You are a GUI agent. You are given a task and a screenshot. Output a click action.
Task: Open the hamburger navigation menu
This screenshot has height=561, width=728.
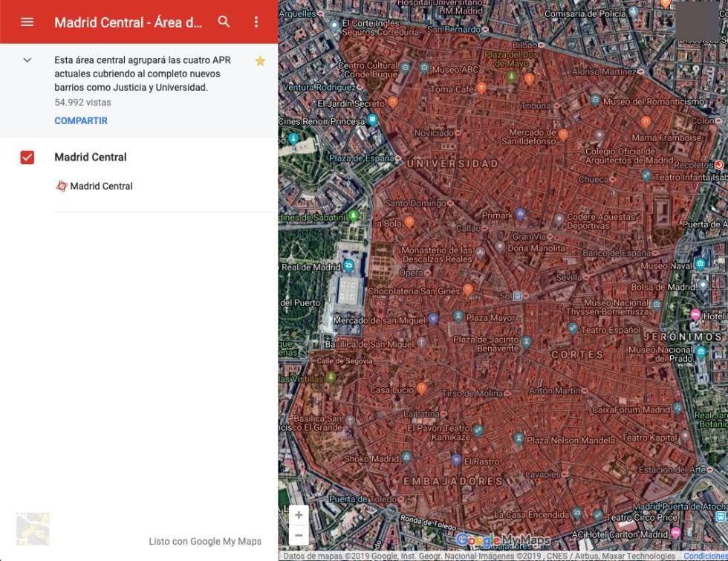(27, 22)
